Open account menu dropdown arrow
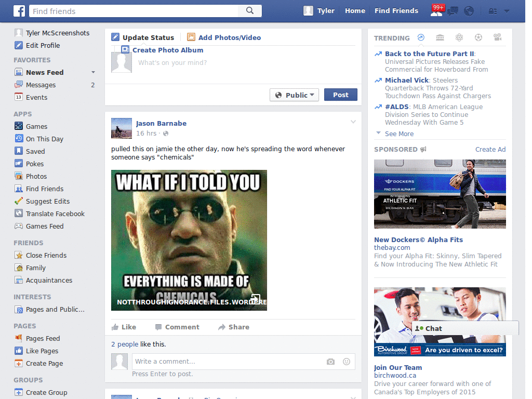The height and width of the screenshot is (399, 532). pyautogui.click(x=507, y=11)
